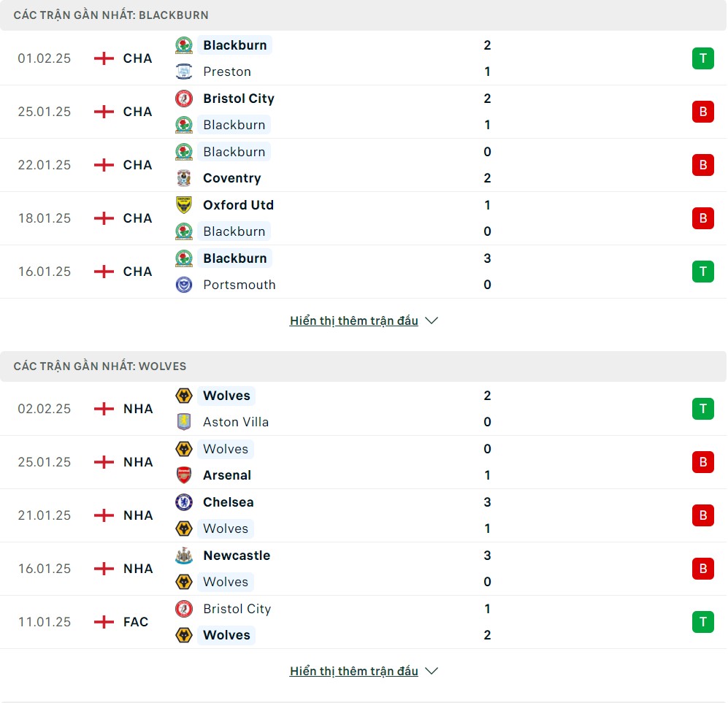This screenshot has height=703, width=728.
Task: Click the Chelsea club crest icon
Action: point(184,502)
